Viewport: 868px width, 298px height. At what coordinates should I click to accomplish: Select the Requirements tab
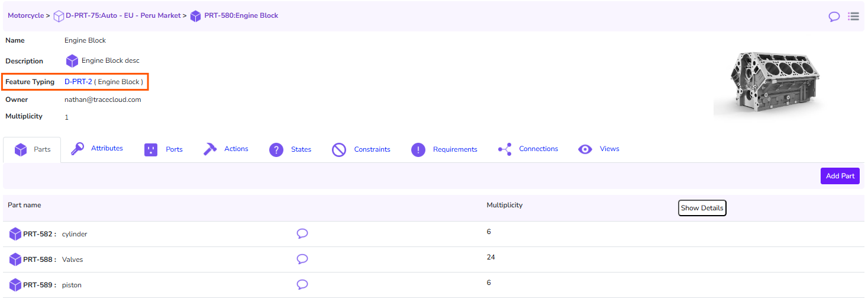coord(455,149)
